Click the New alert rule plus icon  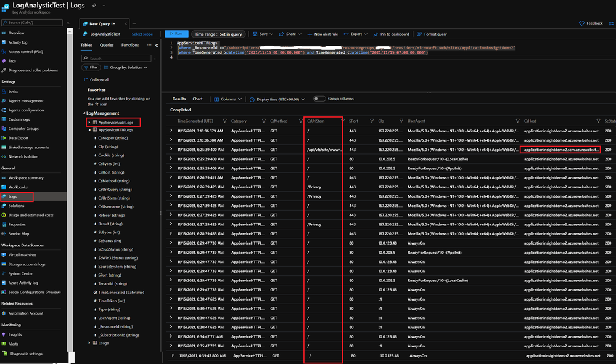pyautogui.click(x=310, y=34)
